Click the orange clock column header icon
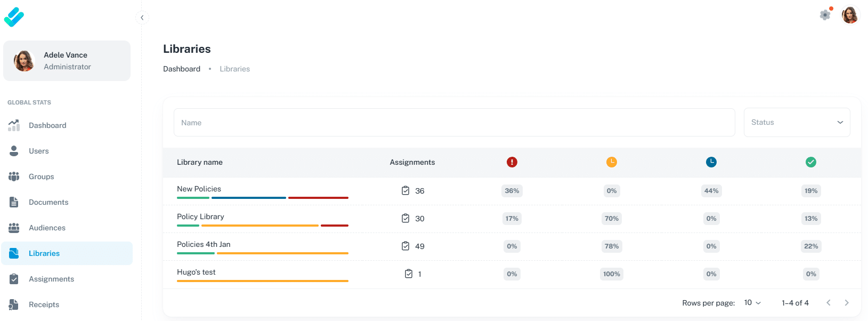Viewport: 868px width, 321px height. pyautogui.click(x=612, y=162)
